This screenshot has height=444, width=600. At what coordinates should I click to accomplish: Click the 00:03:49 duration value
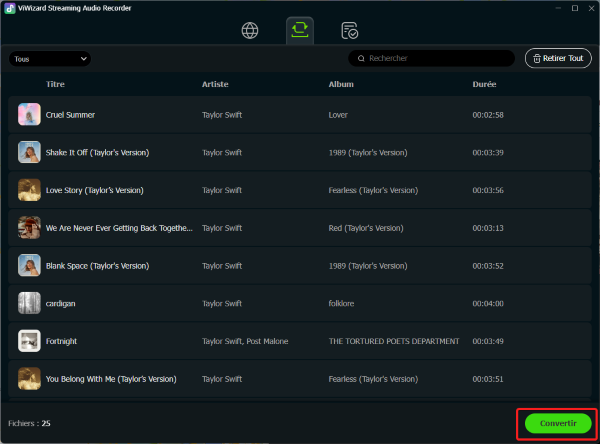pyautogui.click(x=488, y=341)
